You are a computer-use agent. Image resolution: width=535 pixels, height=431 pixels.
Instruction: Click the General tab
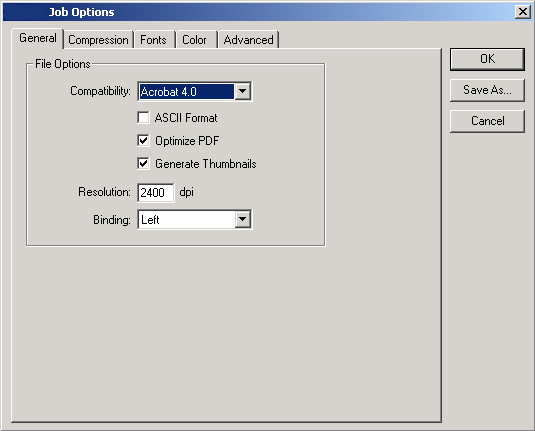point(38,38)
